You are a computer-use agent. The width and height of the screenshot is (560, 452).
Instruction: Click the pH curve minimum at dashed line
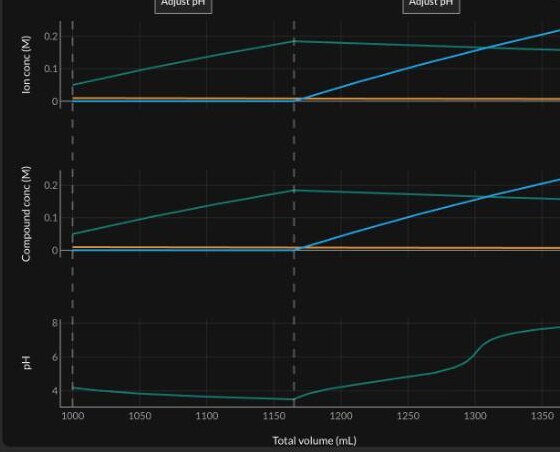[x=294, y=399]
